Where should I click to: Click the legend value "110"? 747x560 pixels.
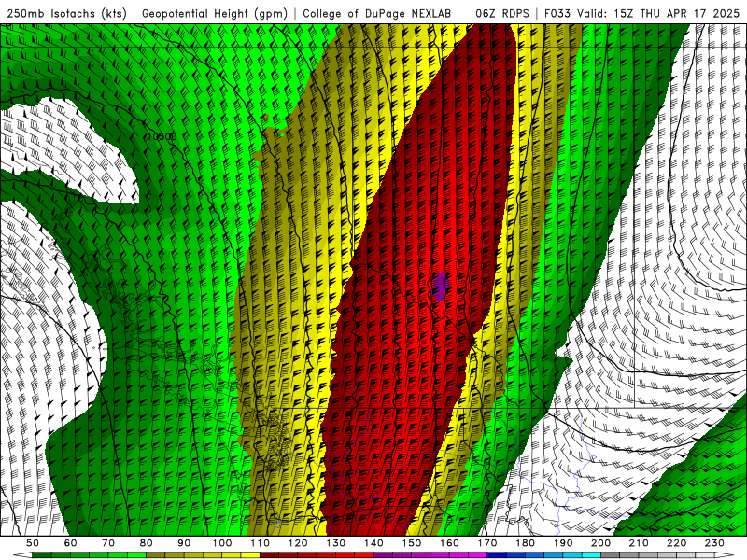[261, 543]
